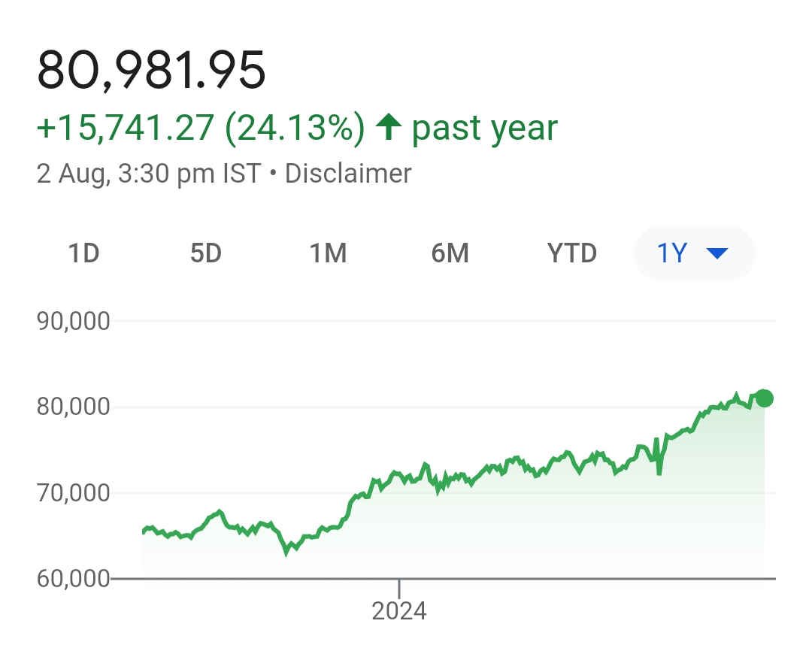
Task: Click the 80,000 y-axis label
Action: (x=74, y=407)
